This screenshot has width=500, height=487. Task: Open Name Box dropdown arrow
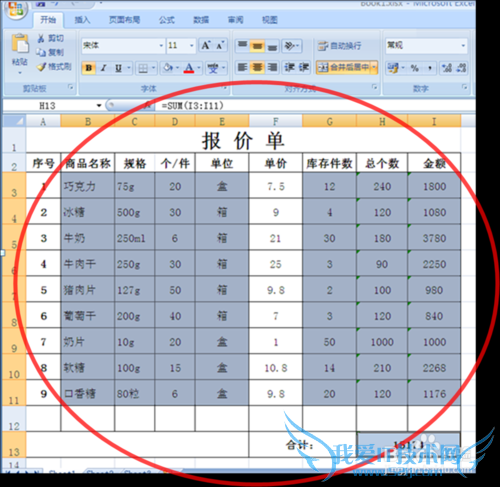coord(99,106)
